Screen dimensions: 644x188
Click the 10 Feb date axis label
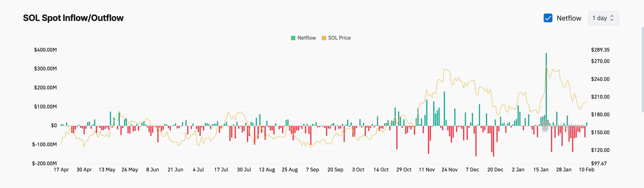[586, 170]
